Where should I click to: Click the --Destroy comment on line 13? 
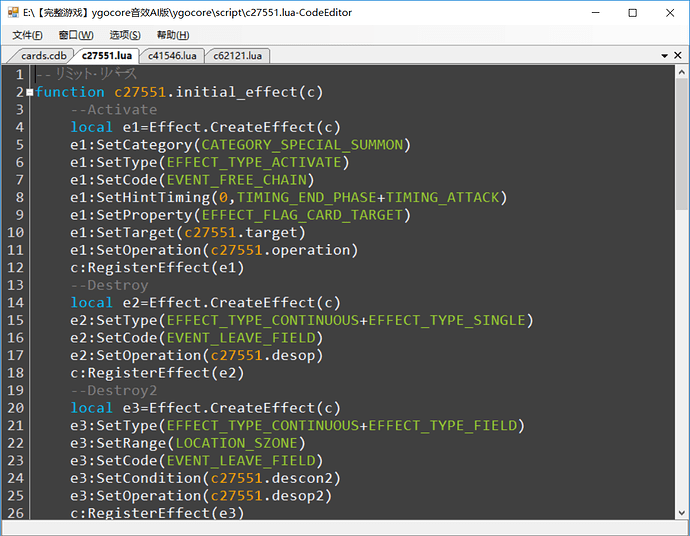point(109,285)
